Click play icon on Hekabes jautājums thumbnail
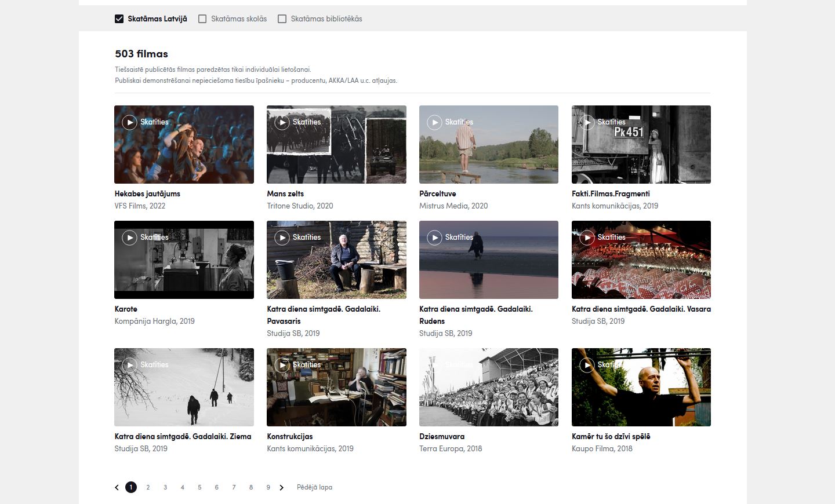Image resolution: width=835 pixels, height=504 pixels. pos(129,122)
